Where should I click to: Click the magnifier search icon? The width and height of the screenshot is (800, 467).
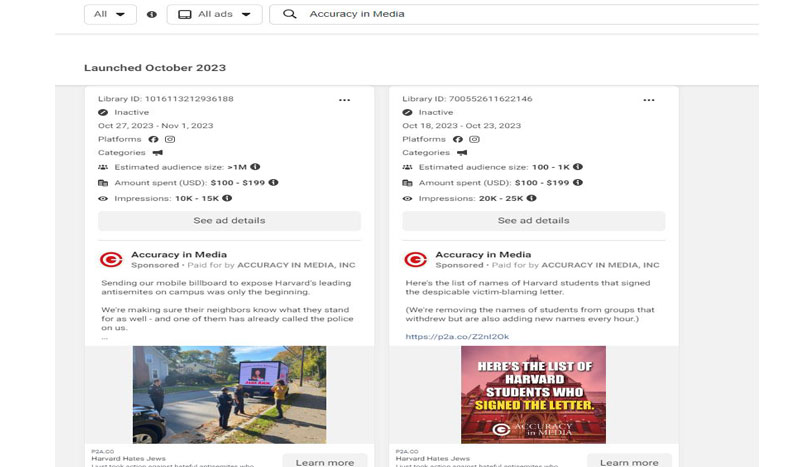(x=290, y=14)
